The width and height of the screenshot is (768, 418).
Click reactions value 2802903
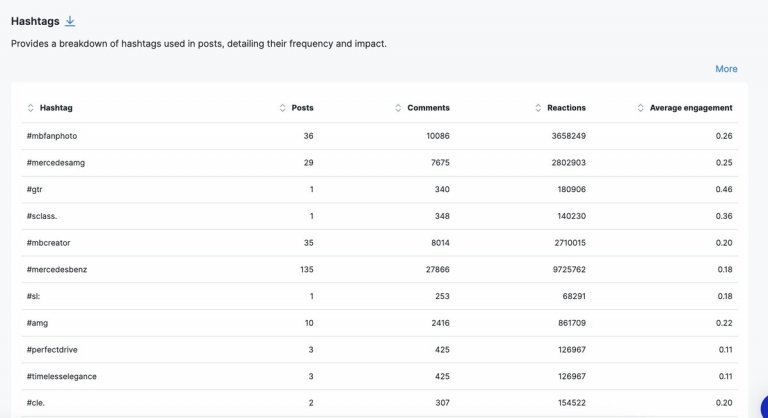point(568,163)
